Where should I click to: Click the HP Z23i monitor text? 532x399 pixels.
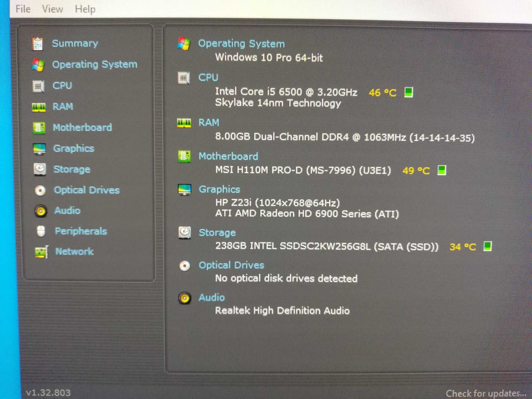[277, 203]
